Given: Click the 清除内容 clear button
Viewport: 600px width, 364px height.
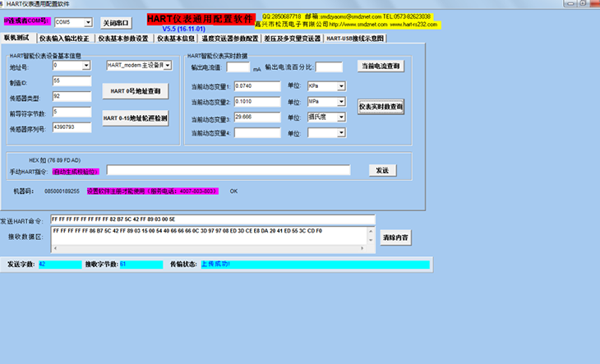Looking at the screenshot, I should pyautogui.click(x=395, y=237).
